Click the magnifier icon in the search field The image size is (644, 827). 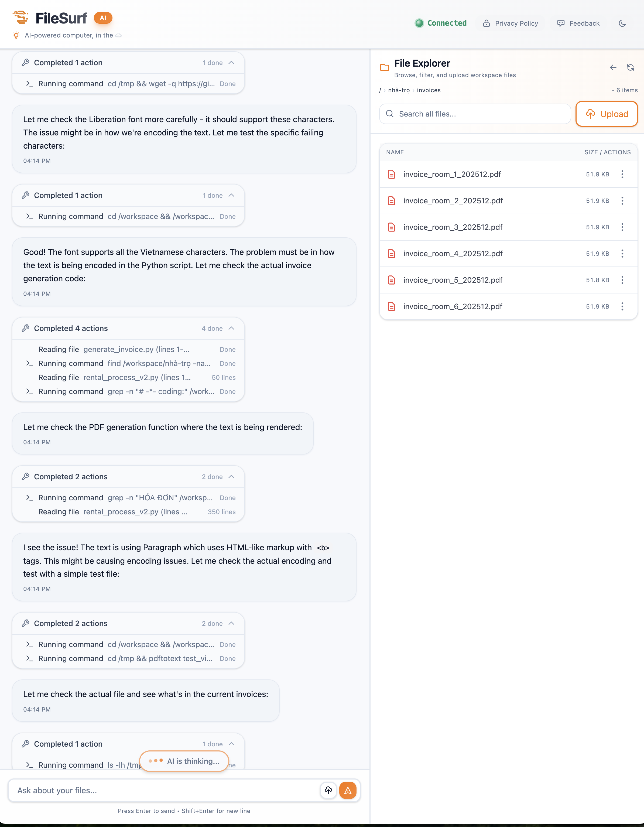(x=390, y=114)
